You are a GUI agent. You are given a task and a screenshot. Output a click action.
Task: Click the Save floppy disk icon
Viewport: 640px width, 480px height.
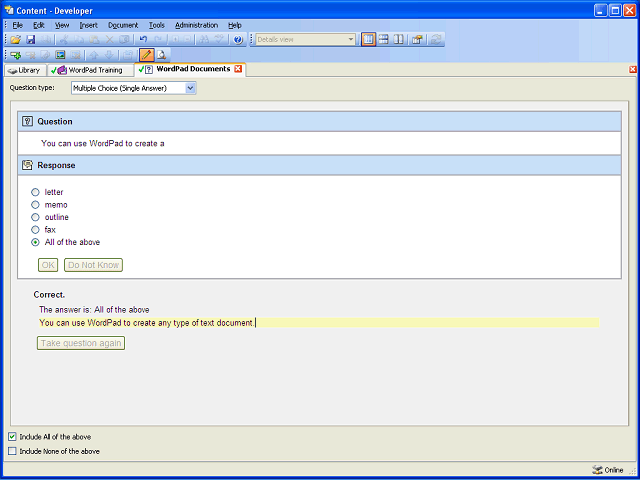coord(31,40)
